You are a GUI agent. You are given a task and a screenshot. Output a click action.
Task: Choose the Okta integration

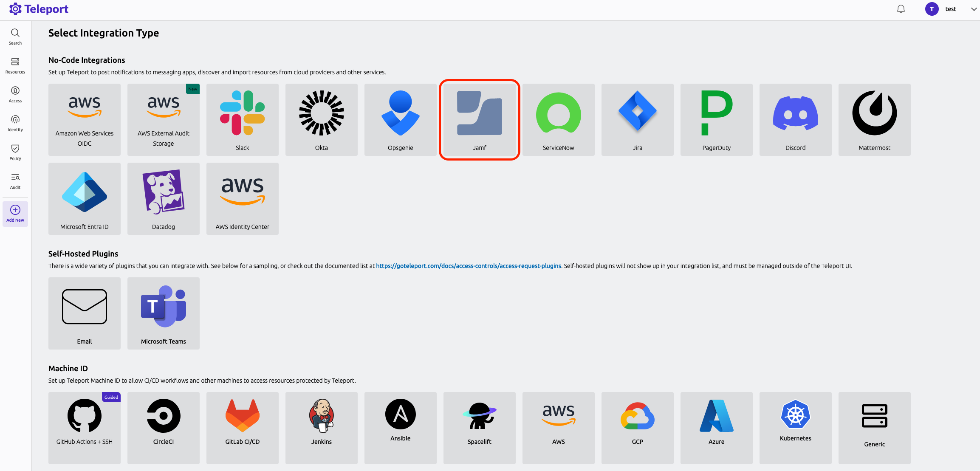[321, 119]
